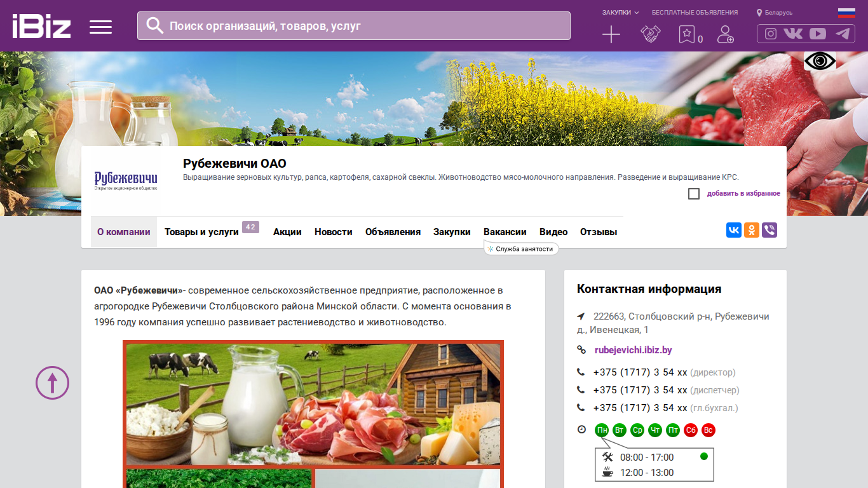868x488 pixels.
Task: Select Sunday (Вс) working hours
Action: coord(709,430)
